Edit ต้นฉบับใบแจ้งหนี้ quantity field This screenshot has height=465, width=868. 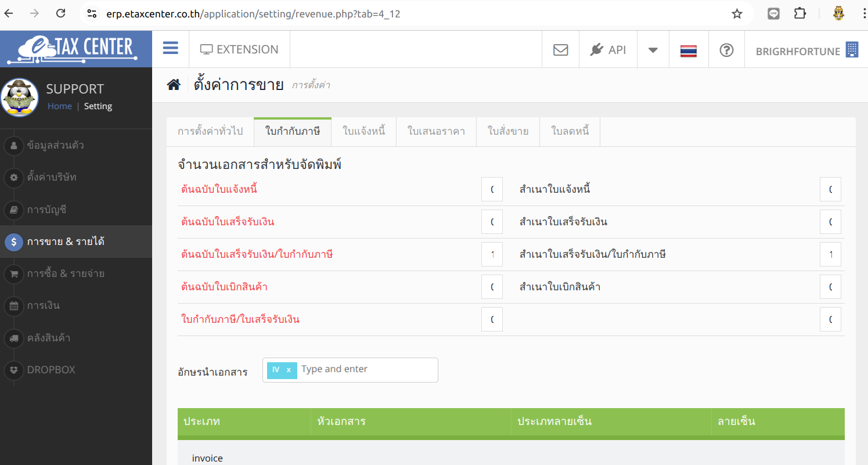492,189
